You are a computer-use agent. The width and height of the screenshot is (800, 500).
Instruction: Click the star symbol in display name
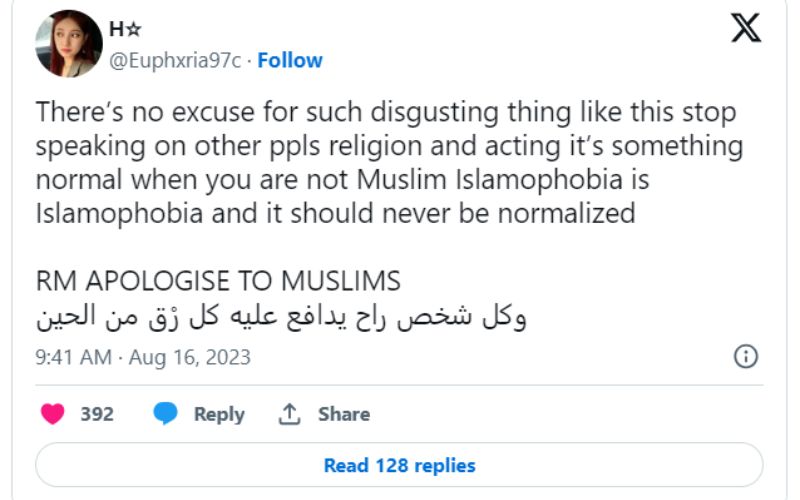point(131,30)
